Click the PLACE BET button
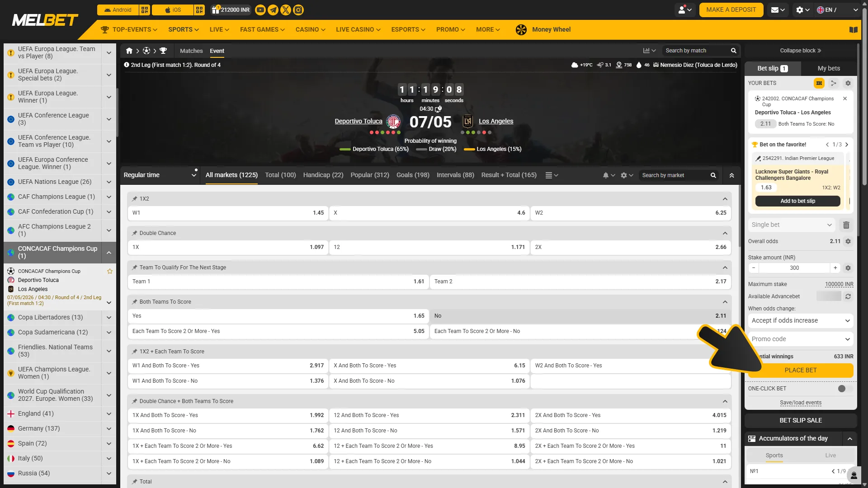The image size is (868, 488). tap(801, 371)
